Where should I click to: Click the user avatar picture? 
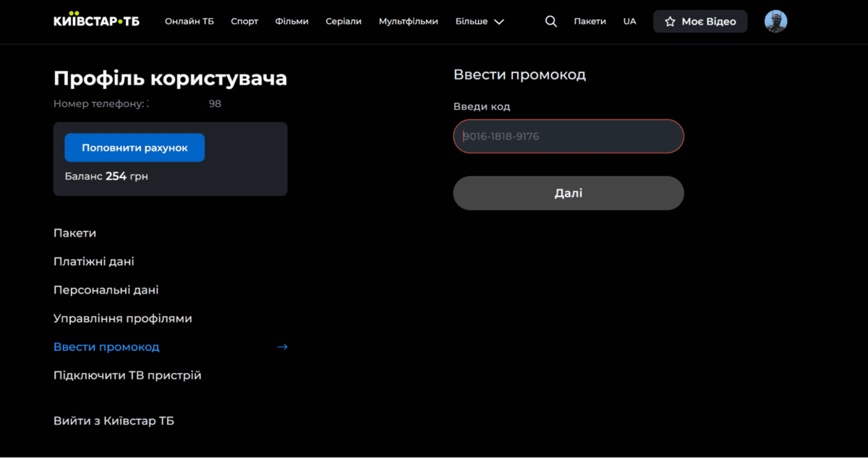(x=775, y=22)
